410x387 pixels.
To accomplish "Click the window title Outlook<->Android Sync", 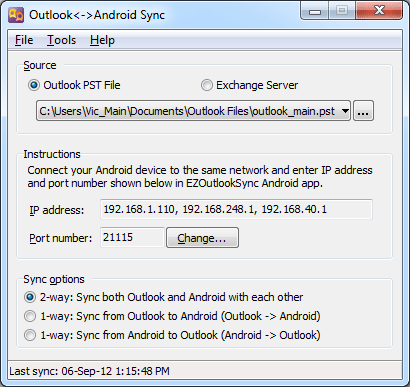I will [97, 15].
